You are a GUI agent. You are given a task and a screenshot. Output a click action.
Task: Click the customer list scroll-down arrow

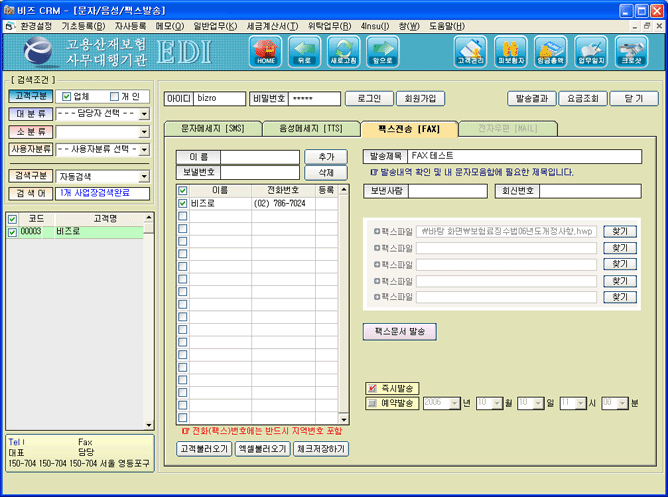click(x=148, y=425)
